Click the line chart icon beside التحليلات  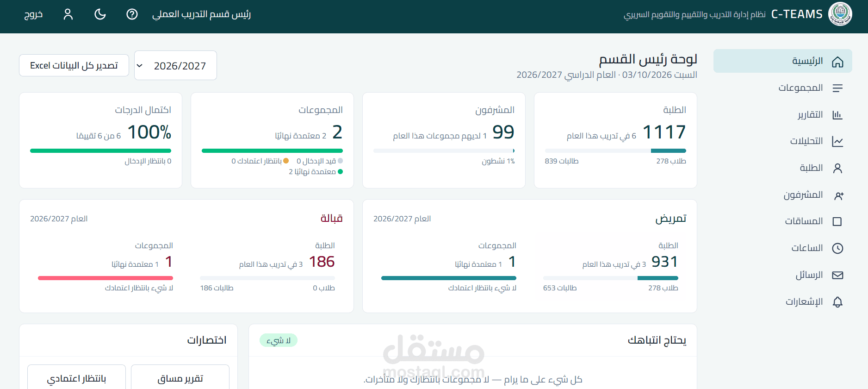click(837, 141)
